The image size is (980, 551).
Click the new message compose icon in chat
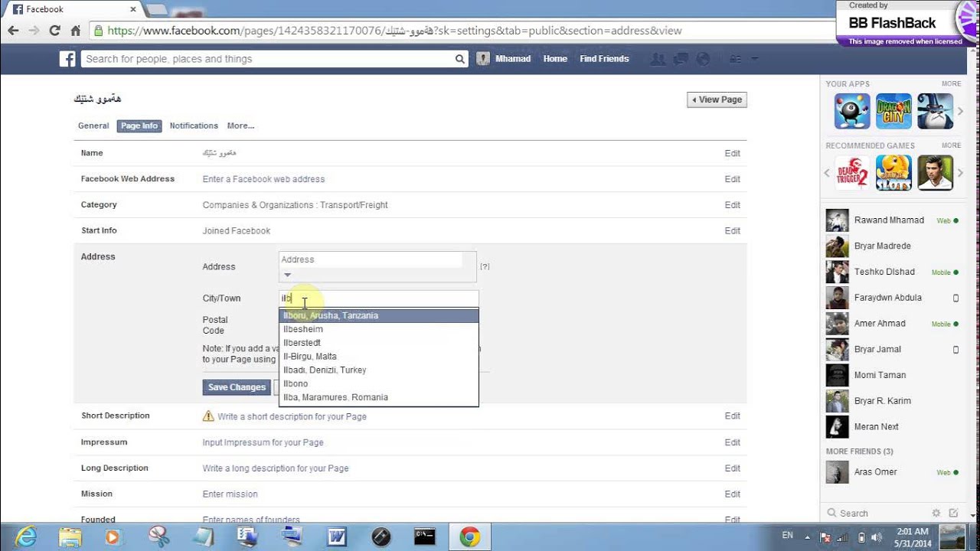(953, 513)
